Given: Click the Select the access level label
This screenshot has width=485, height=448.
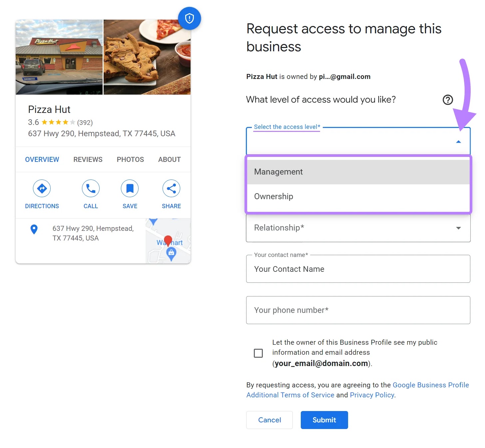Looking at the screenshot, I should (x=287, y=127).
